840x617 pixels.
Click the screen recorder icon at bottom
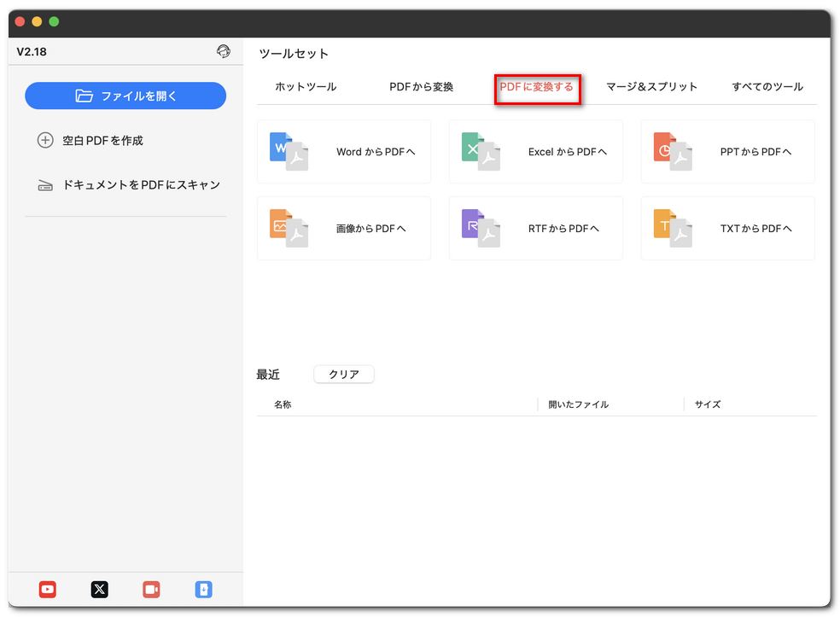151,589
